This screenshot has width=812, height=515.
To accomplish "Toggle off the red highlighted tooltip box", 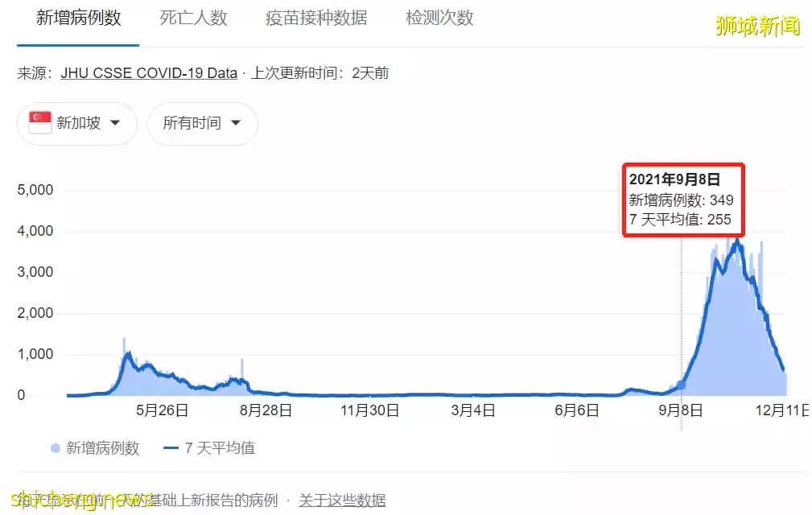I will pyautogui.click(x=682, y=200).
